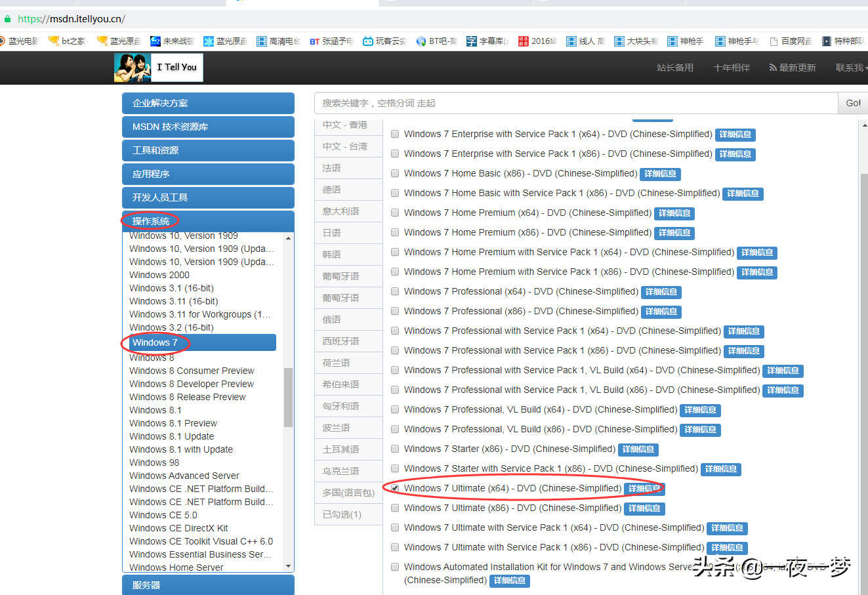Viewport: 868px width, 595px height.
Task: Open the 联系我 dropdown menu
Action: (851, 68)
